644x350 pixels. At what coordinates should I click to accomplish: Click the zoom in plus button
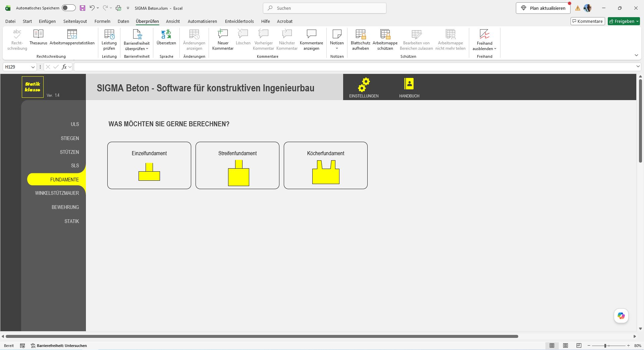629,346
